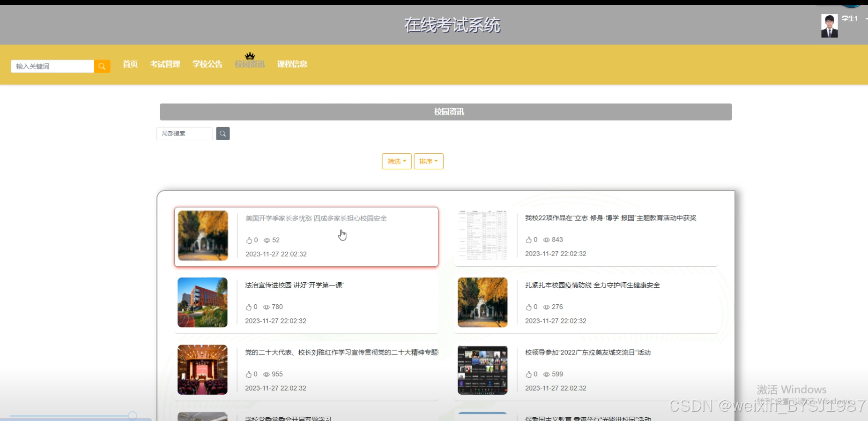Click auditorium thumbnail of 党的二十大 article

click(202, 370)
